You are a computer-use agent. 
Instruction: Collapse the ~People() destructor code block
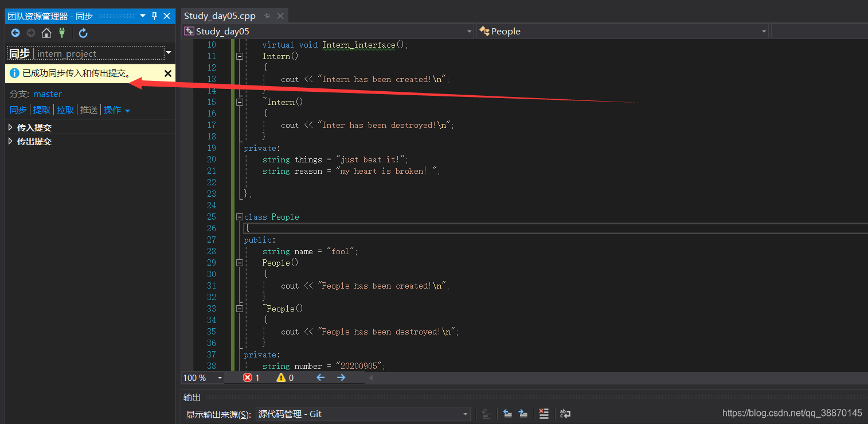pos(239,309)
